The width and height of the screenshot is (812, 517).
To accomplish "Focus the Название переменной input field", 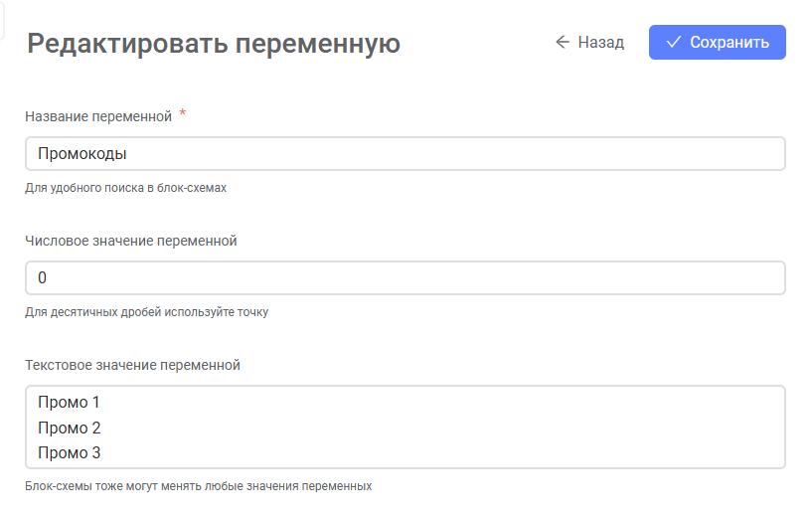I will (x=406, y=154).
